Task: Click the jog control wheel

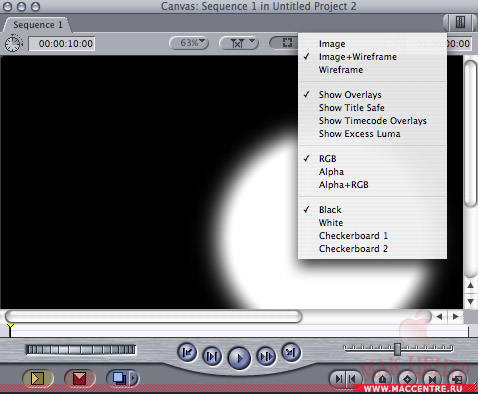Action: click(81, 350)
